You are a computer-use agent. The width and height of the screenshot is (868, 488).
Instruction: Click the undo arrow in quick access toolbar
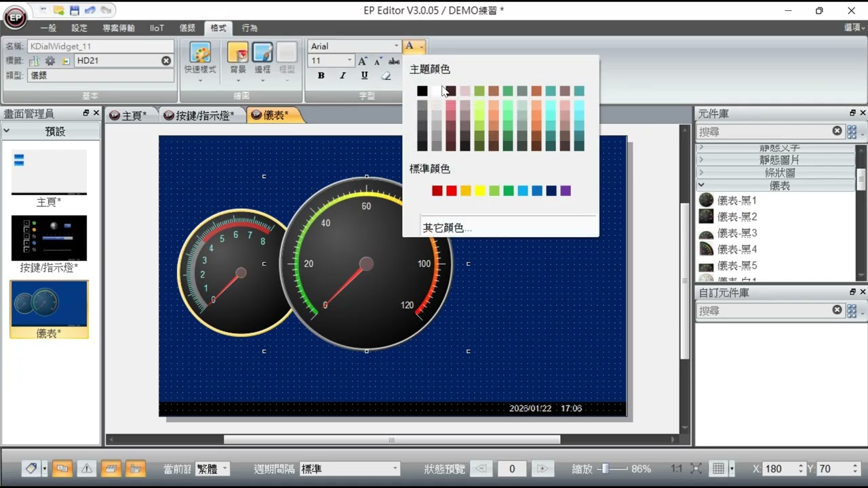(90, 11)
